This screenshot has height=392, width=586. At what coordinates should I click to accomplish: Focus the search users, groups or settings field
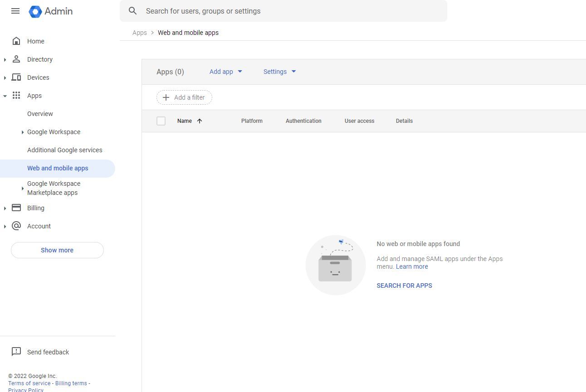point(283,11)
